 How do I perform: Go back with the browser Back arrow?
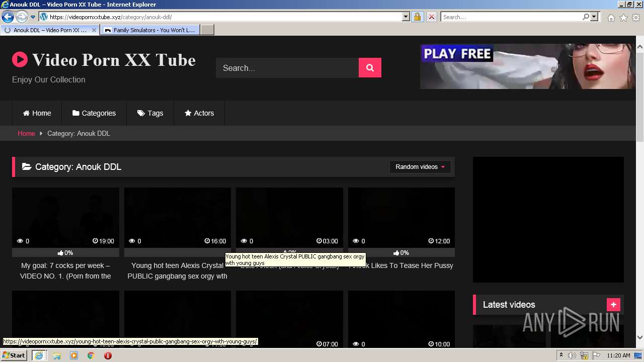pyautogui.click(x=8, y=17)
